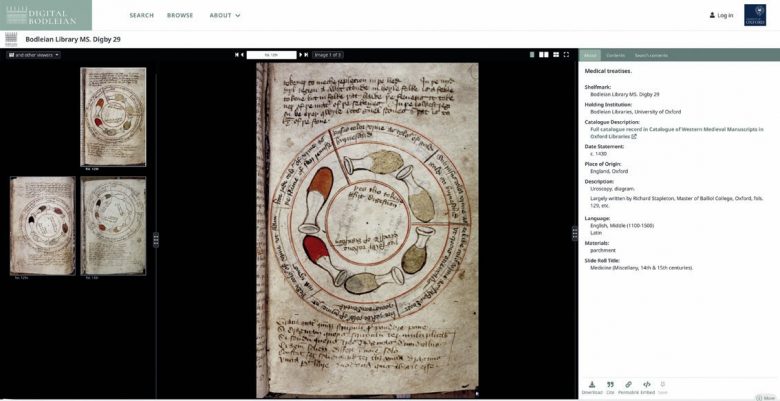Viewport: 780px width, 401px height.
Task: Click the University of Oxford crest logo
Action: [754, 15]
